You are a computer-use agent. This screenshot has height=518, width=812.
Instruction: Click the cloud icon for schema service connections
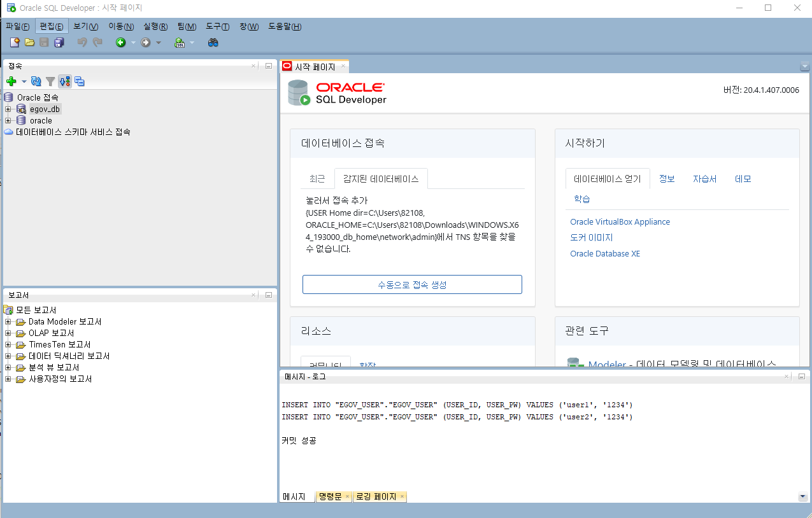(8, 132)
